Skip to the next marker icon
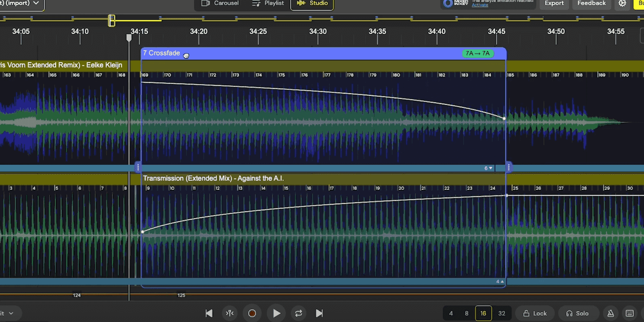The width and height of the screenshot is (644, 322). (319, 313)
